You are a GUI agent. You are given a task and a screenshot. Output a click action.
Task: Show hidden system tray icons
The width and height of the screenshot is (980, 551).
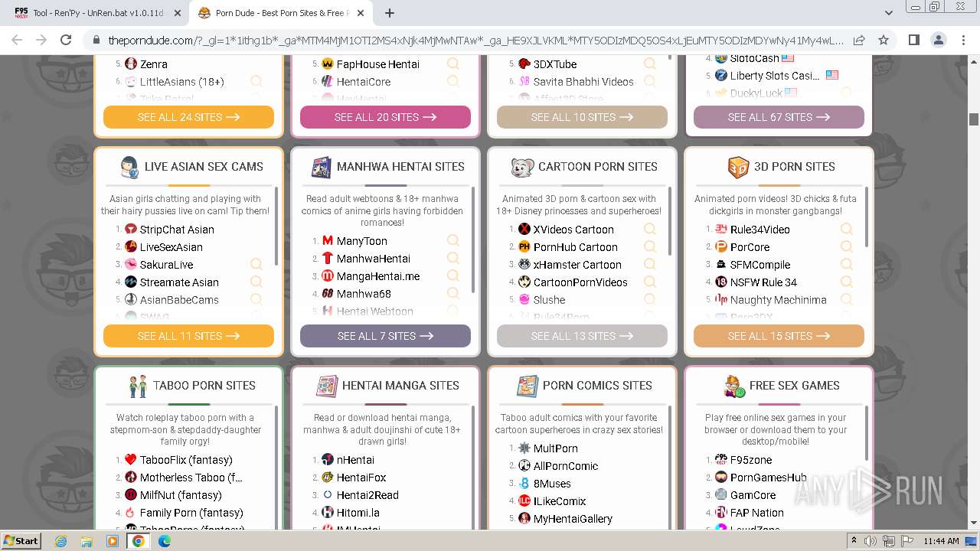click(854, 541)
